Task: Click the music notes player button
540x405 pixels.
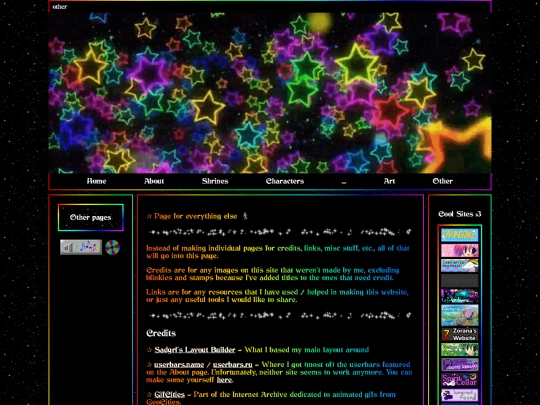Action: (x=81, y=247)
